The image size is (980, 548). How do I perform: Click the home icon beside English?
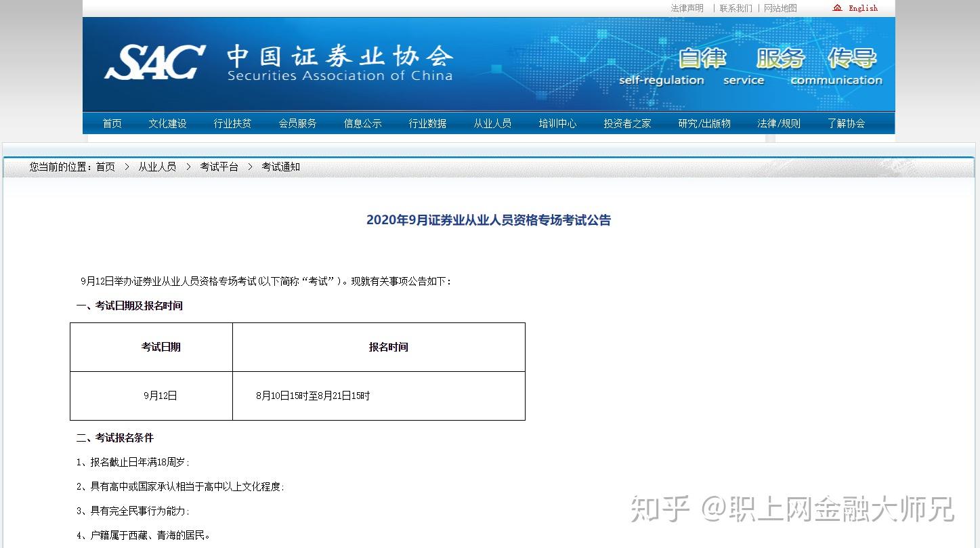[838, 8]
